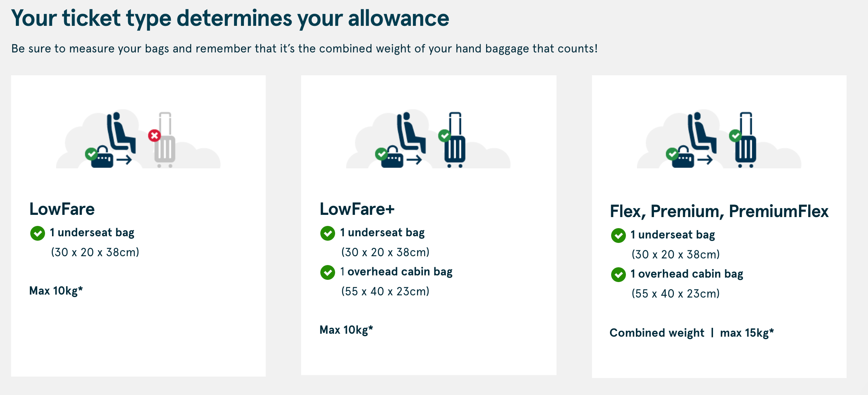Image resolution: width=868 pixels, height=395 pixels.
Task: Select the Flex, Premium, PremiumFlex heading
Action: (719, 212)
